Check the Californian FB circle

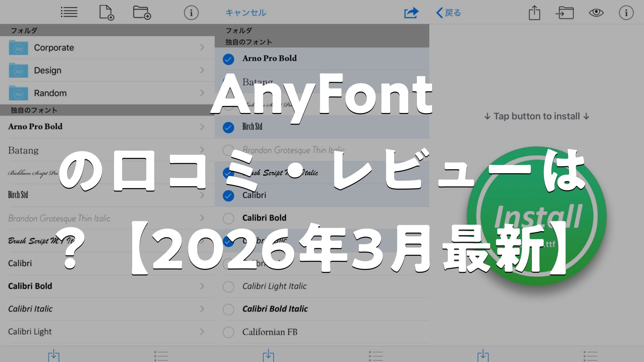coord(228,332)
